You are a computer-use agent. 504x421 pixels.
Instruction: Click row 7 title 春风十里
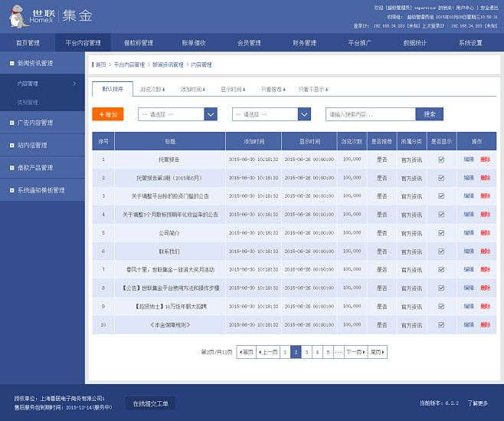tap(170, 269)
